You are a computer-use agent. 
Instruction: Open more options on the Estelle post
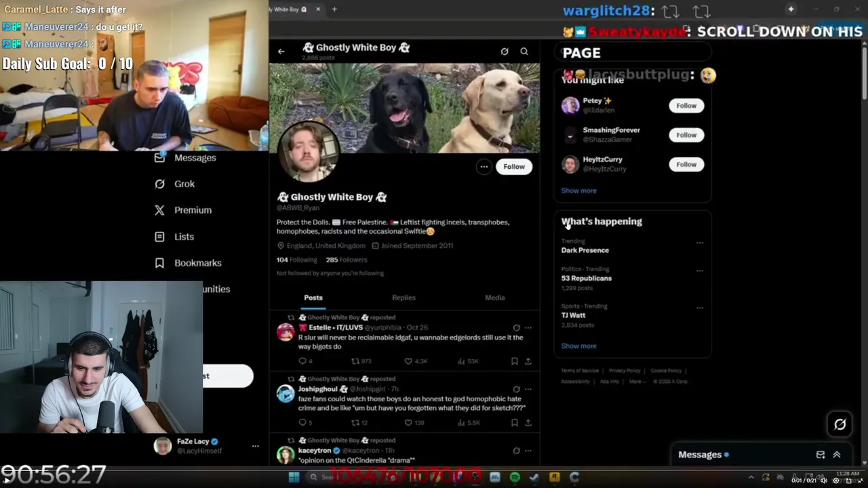pos(528,328)
